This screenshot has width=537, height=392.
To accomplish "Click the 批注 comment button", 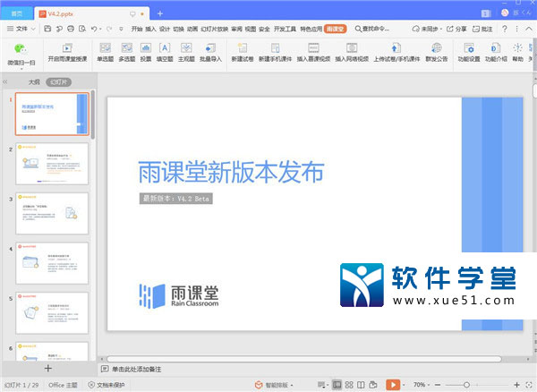I will (482, 30).
